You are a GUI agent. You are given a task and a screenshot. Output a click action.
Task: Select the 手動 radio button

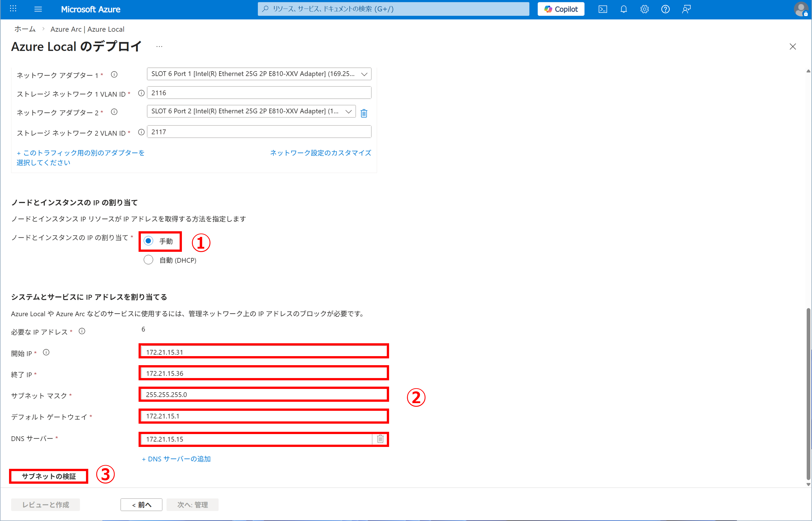point(148,241)
